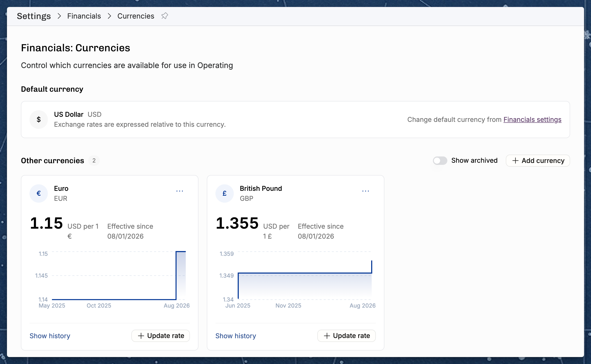Viewport: 591px width, 364px height.
Task: Click the Euro symbol icon
Action: tap(39, 193)
